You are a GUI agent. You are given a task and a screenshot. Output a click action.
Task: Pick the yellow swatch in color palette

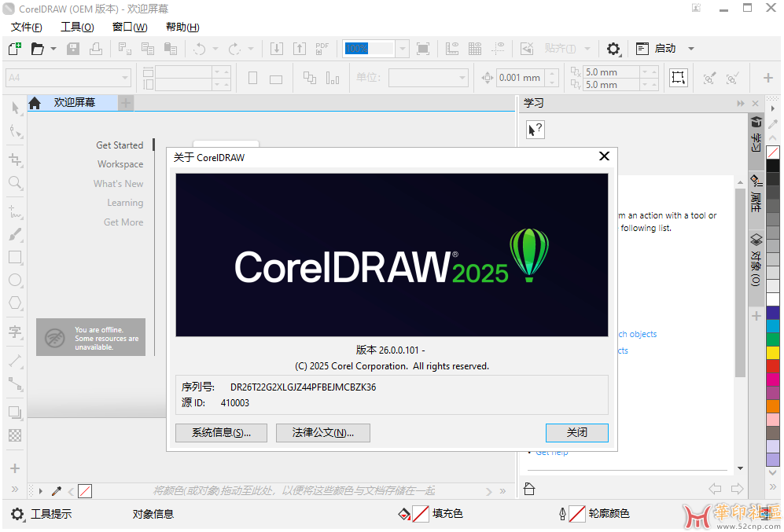(x=773, y=353)
